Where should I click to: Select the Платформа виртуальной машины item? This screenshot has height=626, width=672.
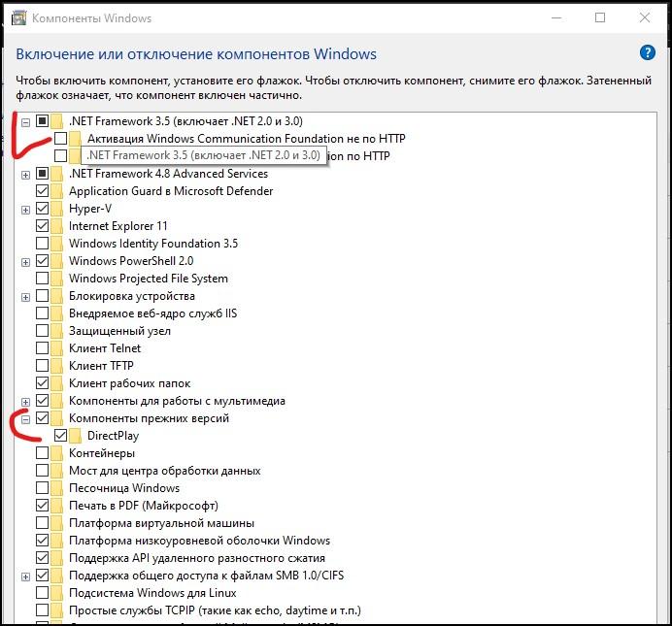click(x=161, y=523)
